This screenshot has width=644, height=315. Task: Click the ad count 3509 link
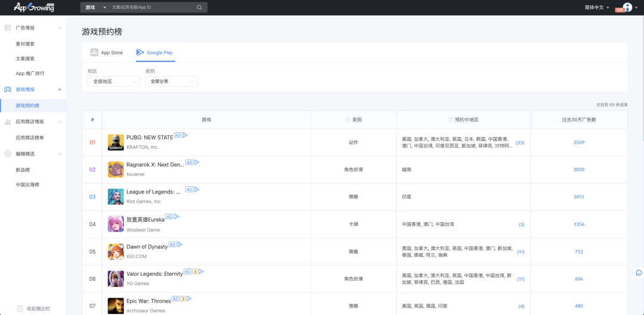coord(578,142)
